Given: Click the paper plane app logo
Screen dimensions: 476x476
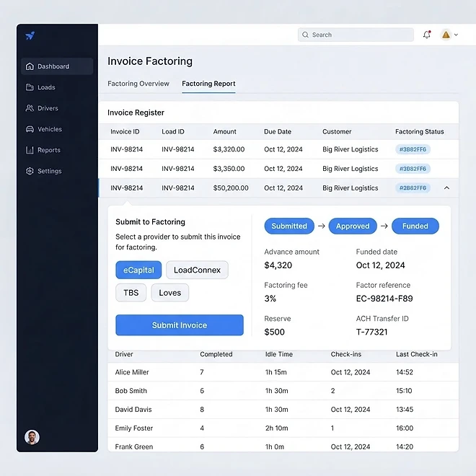Looking at the screenshot, I should point(30,35).
